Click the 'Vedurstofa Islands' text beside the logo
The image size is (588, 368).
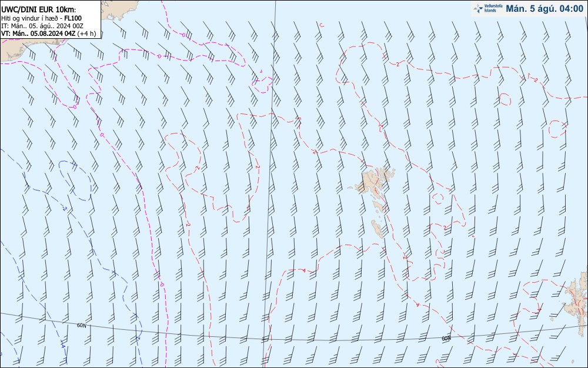pyautogui.click(x=493, y=9)
